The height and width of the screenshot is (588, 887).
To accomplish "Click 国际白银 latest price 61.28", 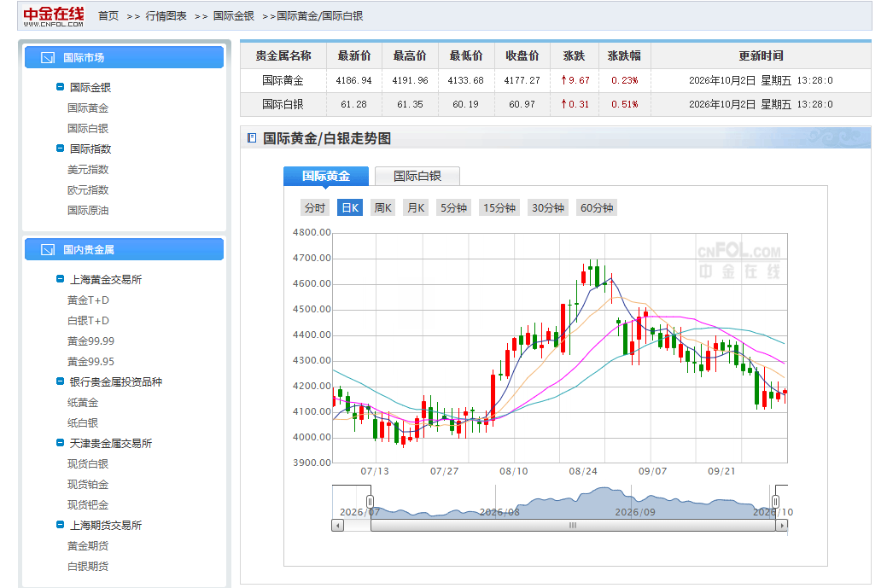I will (x=354, y=104).
